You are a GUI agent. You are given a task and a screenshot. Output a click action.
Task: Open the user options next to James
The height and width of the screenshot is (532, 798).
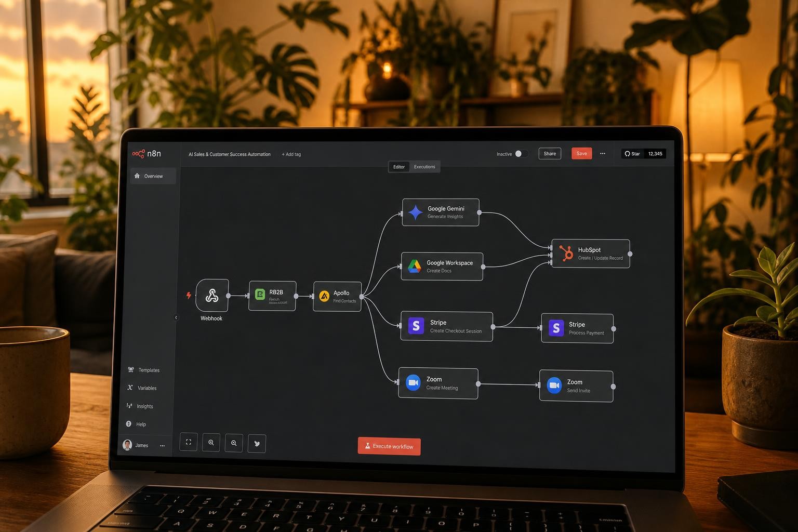[162, 446]
